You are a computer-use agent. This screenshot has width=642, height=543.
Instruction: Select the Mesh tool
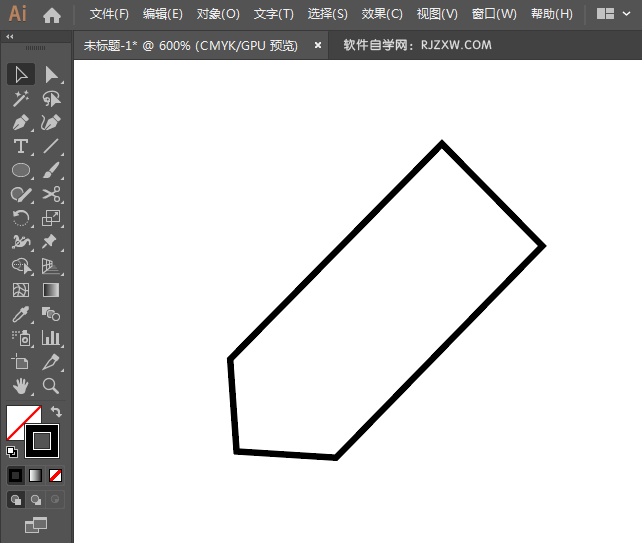[x=21, y=290]
